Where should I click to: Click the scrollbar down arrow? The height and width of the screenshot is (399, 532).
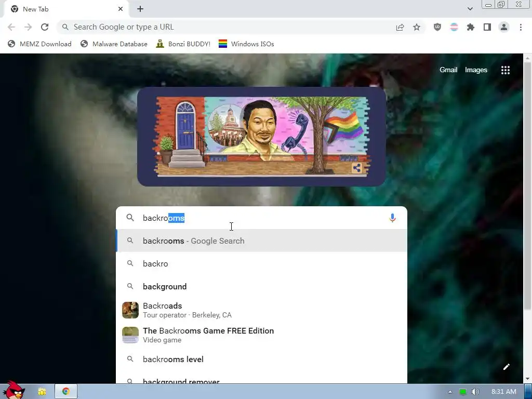(x=527, y=379)
